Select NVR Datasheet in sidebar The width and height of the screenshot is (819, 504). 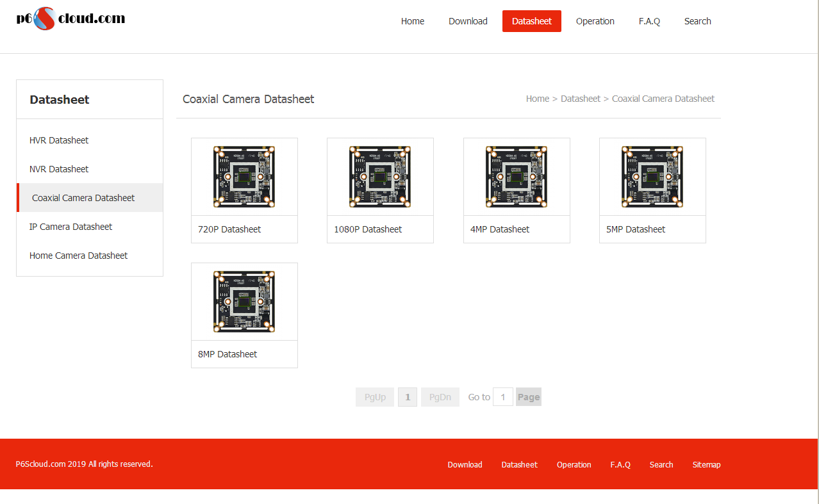tap(59, 169)
